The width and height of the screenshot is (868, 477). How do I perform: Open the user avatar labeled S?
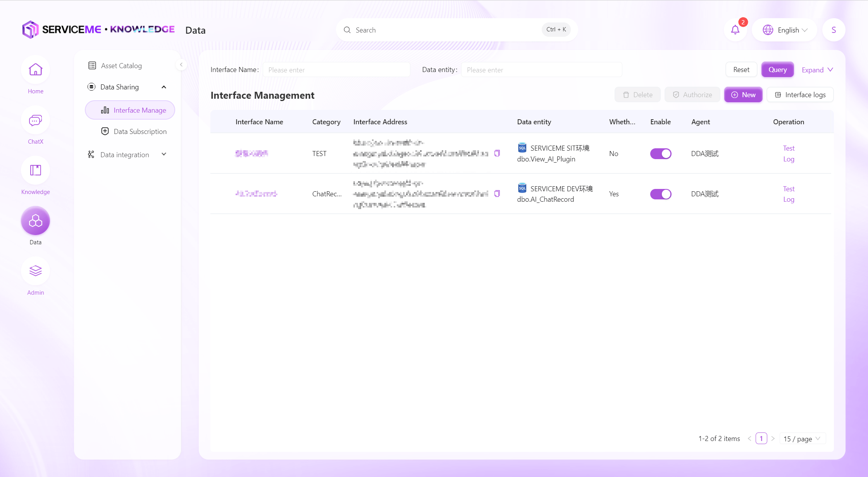click(834, 30)
